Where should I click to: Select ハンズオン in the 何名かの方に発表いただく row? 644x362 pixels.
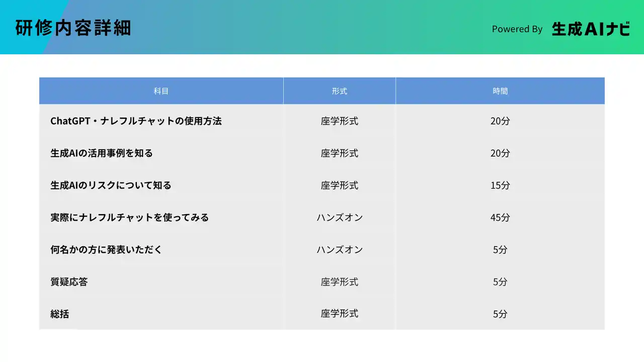pyautogui.click(x=340, y=249)
